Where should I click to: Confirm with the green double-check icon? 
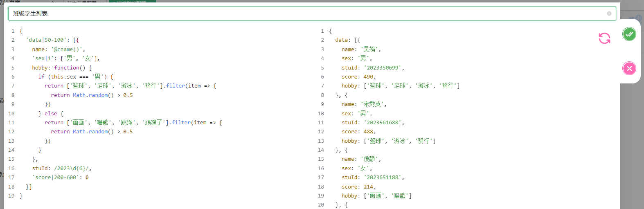[x=629, y=34]
